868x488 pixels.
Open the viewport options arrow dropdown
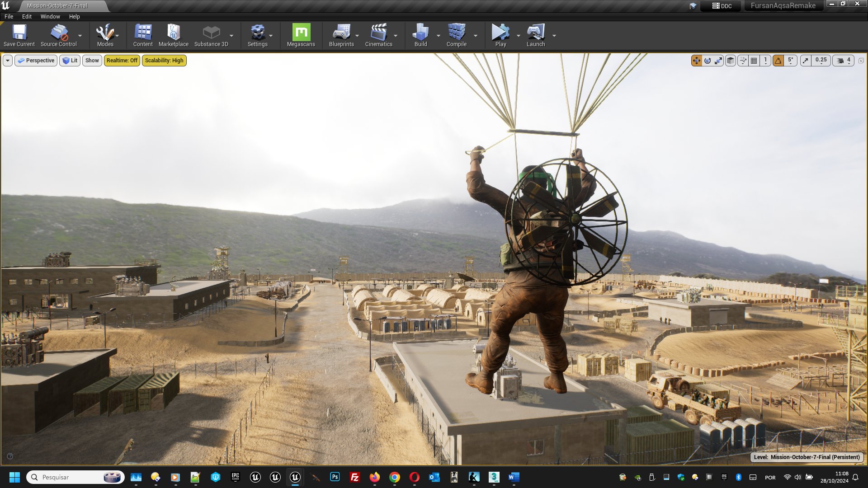coord(8,61)
